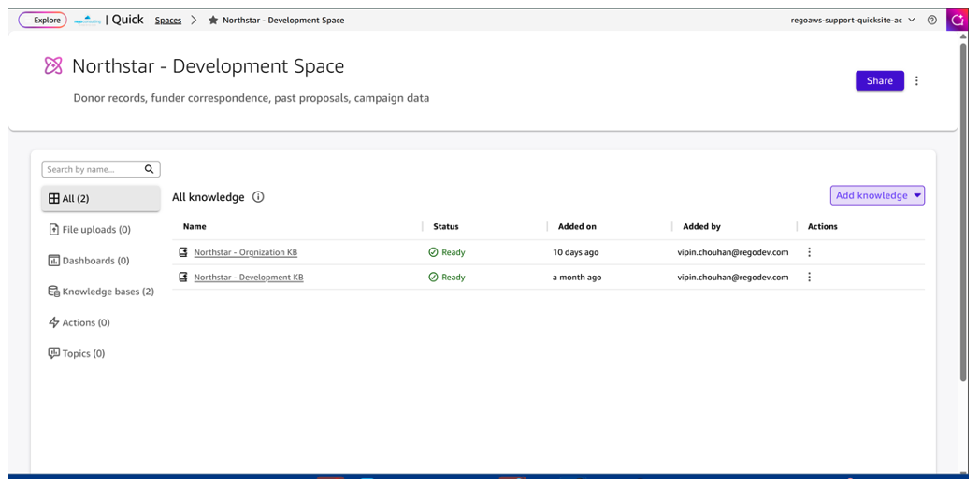Image resolution: width=980 pixels, height=484 pixels.
Task: Open Northstar - Development KB link
Action: 249,277
